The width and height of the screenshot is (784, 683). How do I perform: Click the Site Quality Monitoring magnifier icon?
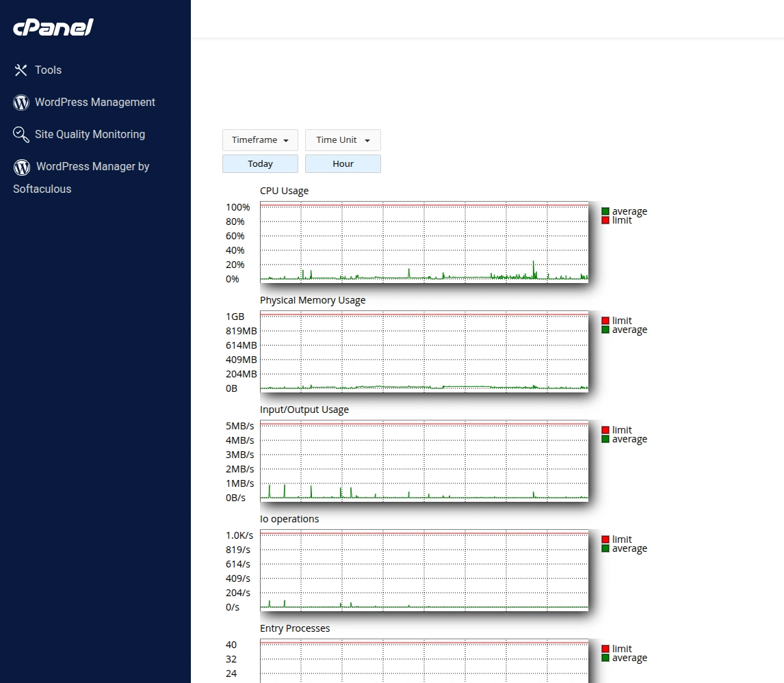click(21, 135)
